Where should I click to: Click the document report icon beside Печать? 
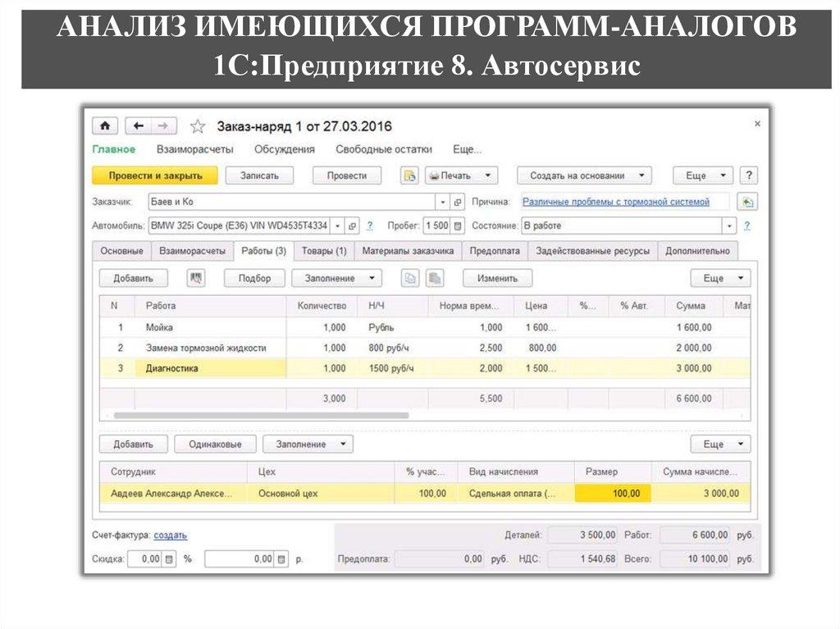(410, 175)
